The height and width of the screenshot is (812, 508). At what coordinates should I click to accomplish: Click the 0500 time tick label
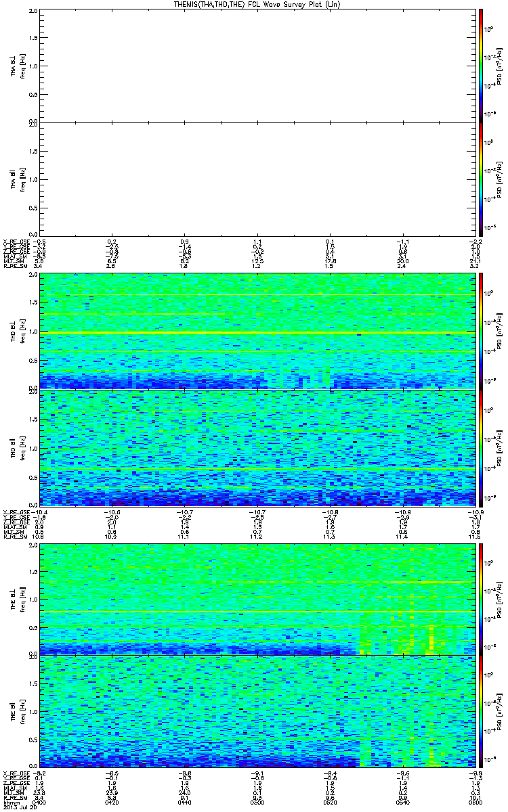(x=257, y=802)
